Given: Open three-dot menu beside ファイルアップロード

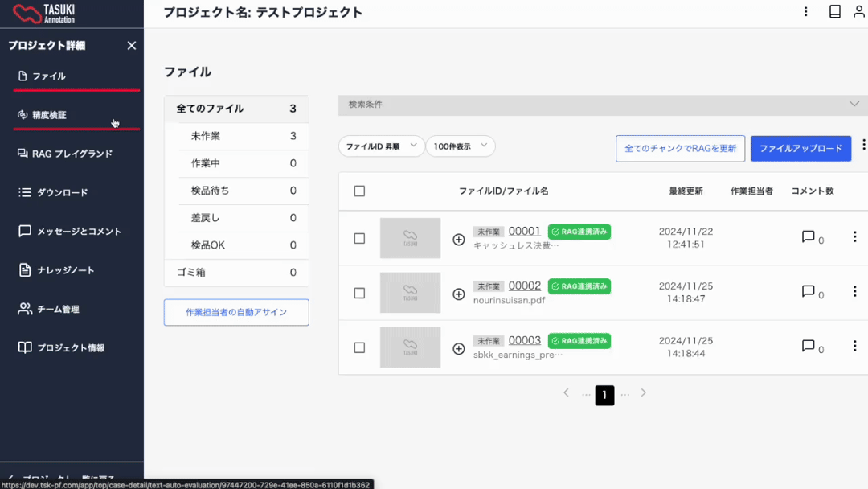Looking at the screenshot, I should [863, 145].
